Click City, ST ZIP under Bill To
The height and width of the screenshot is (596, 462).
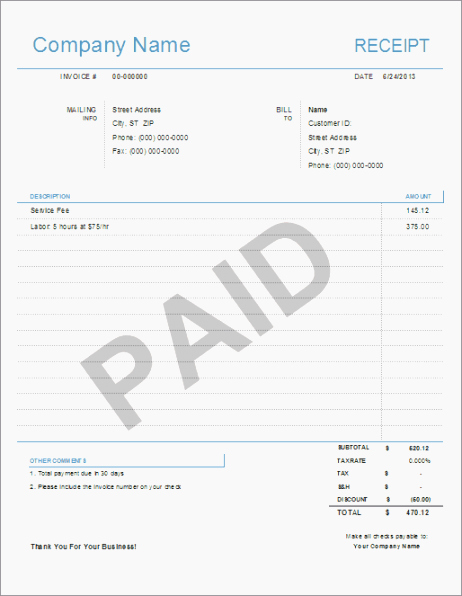pyautogui.click(x=329, y=151)
